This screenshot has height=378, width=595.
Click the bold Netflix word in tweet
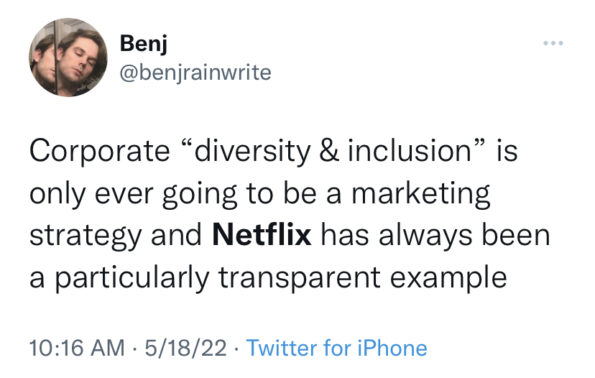(x=262, y=235)
